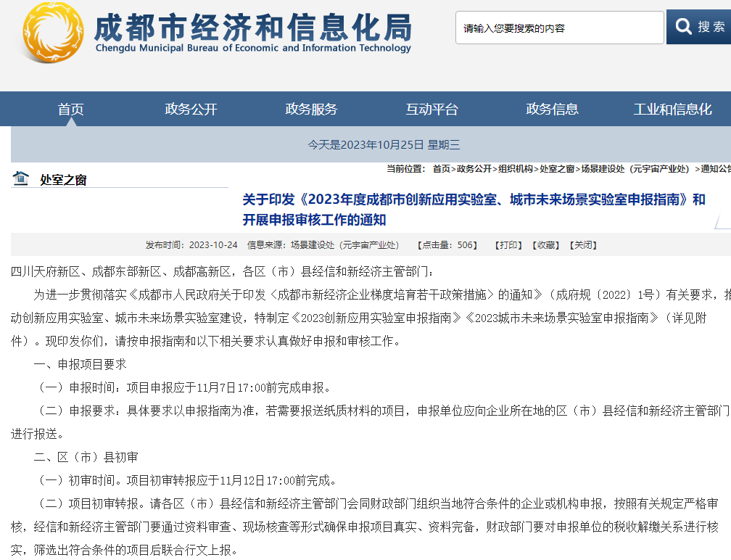This screenshot has height=560, width=731.
Task: Click the 处室之窗 section heading
Action: pyautogui.click(x=63, y=180)
